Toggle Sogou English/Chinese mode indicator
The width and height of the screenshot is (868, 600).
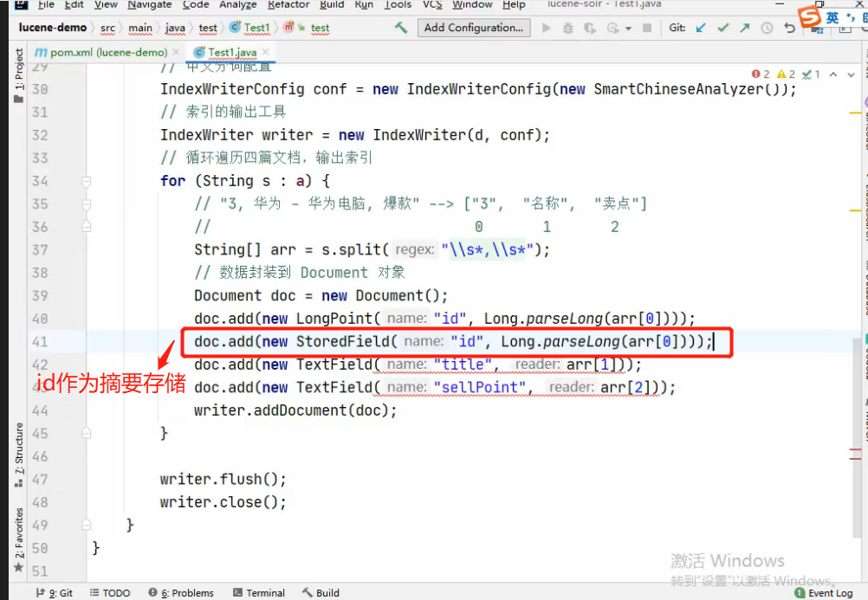tap(832, 17)
